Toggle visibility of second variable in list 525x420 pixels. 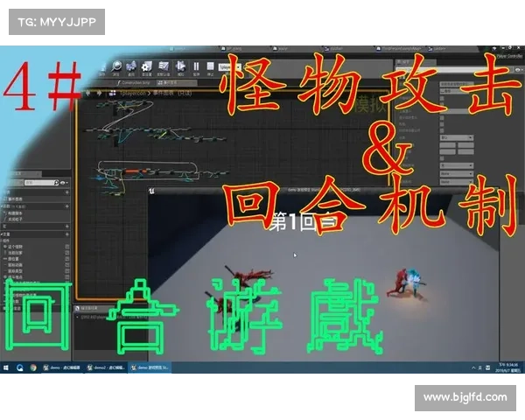click(x=67, y=253)
